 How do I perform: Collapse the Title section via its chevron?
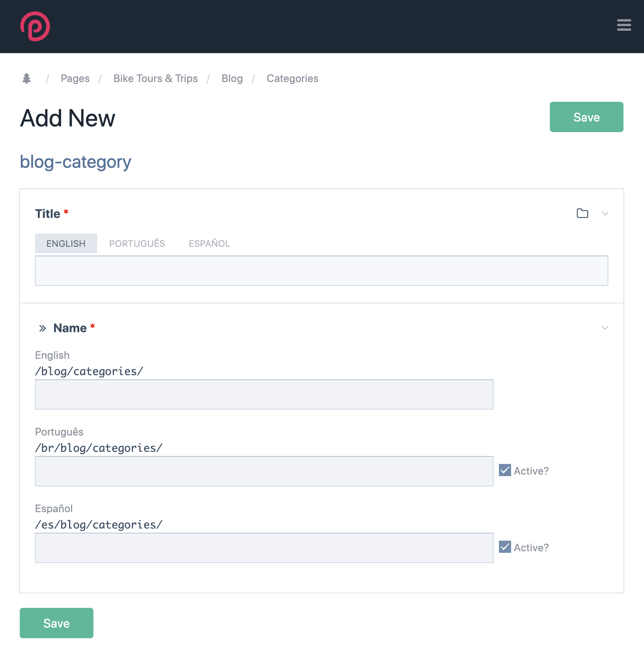click(x=605, y=213)
